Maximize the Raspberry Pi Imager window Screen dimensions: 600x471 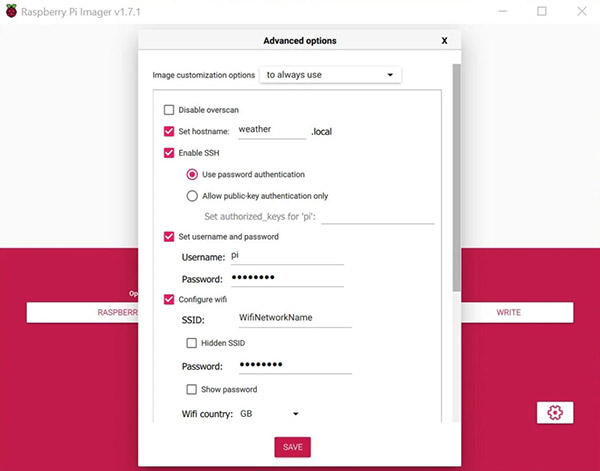pyautogui.click(x=541, y=11)
